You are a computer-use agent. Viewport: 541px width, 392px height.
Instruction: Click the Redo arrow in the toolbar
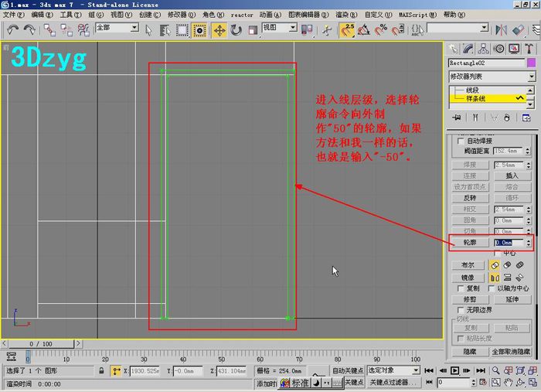click(29, 29)
